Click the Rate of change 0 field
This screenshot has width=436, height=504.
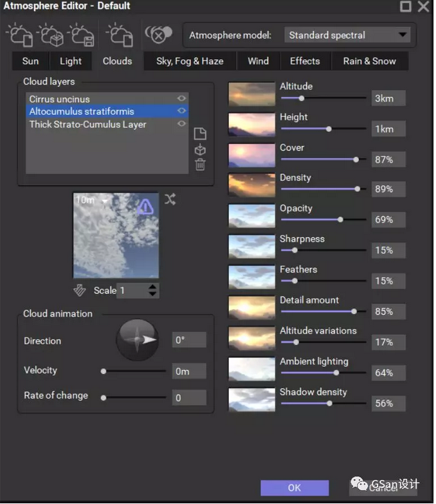[189, 397]
